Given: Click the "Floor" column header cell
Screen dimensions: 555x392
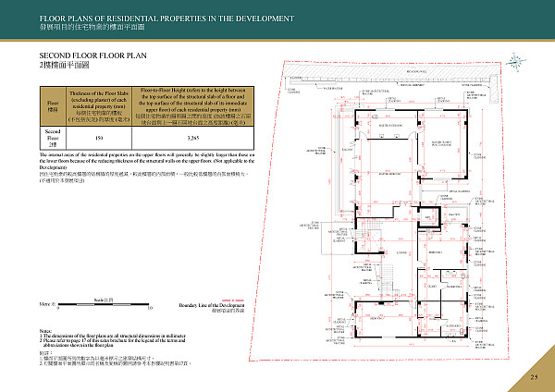Looking at the screenshot, I should [x=52, y=105].
